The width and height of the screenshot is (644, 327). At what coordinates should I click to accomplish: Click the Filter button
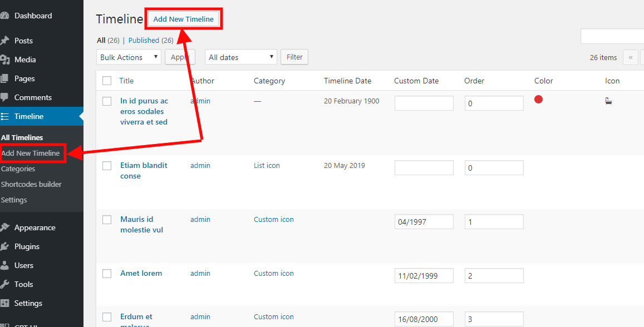pos(294,57)
